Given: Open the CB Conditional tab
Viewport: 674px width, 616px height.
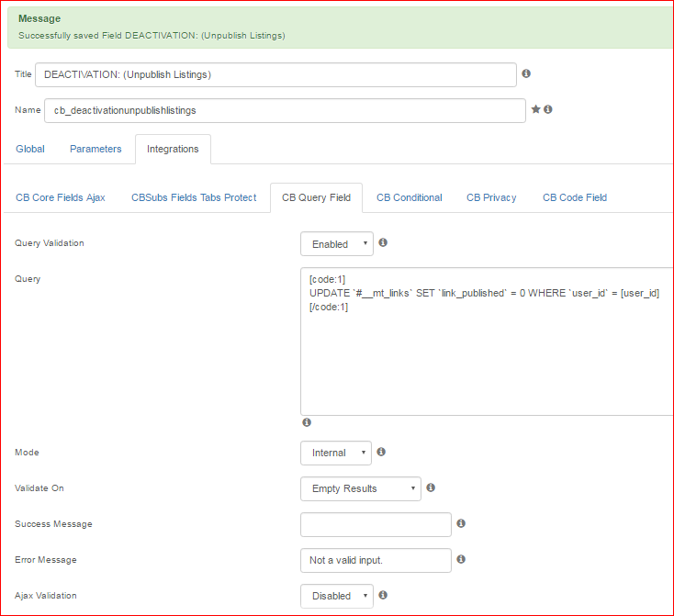Looking at the screenshot, I should pyautogui.click(x=410, y=197).
